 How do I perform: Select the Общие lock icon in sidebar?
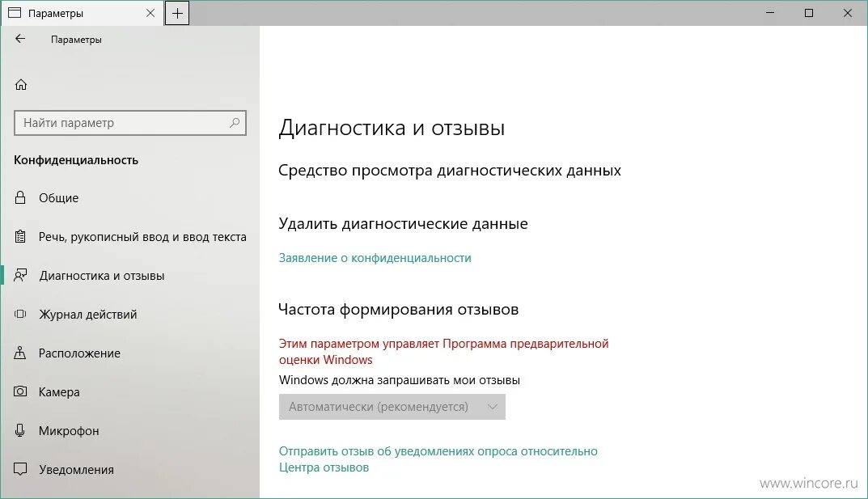click(x=20, y=197)
